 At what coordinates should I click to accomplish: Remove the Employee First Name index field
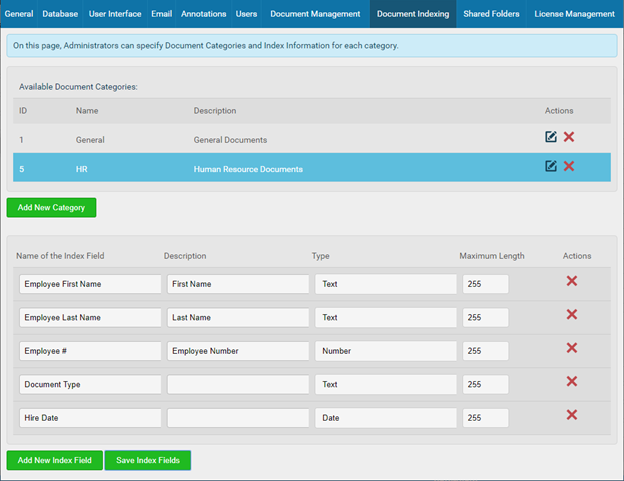point(572,281)
